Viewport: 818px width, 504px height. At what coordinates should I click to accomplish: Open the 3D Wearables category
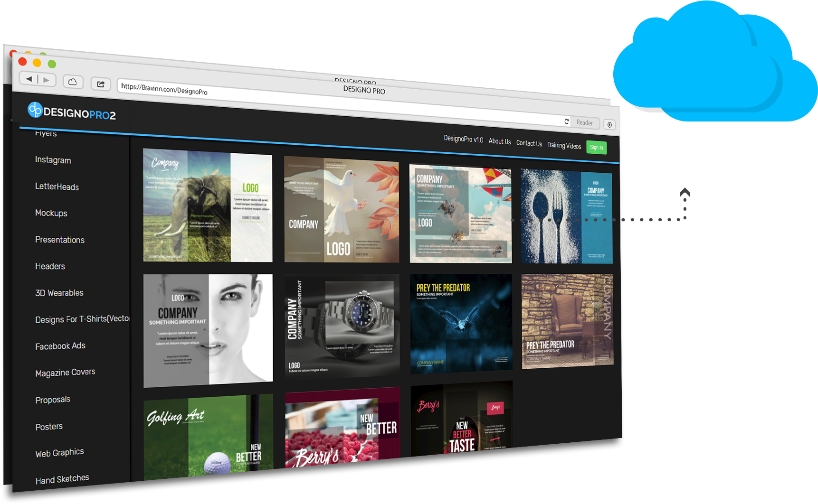59,293
